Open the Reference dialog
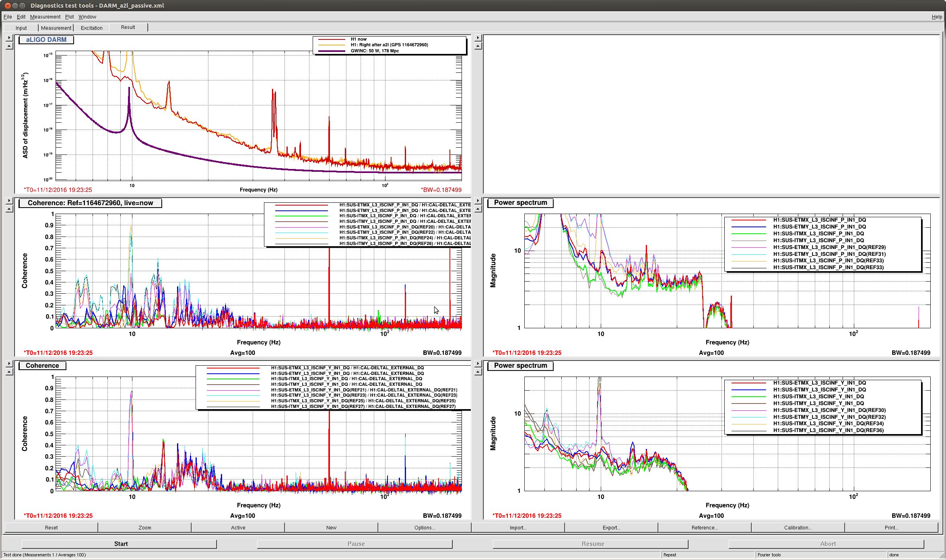Image resolution: width=946 pixels, height=560 pixels. (x=705, y=527)
